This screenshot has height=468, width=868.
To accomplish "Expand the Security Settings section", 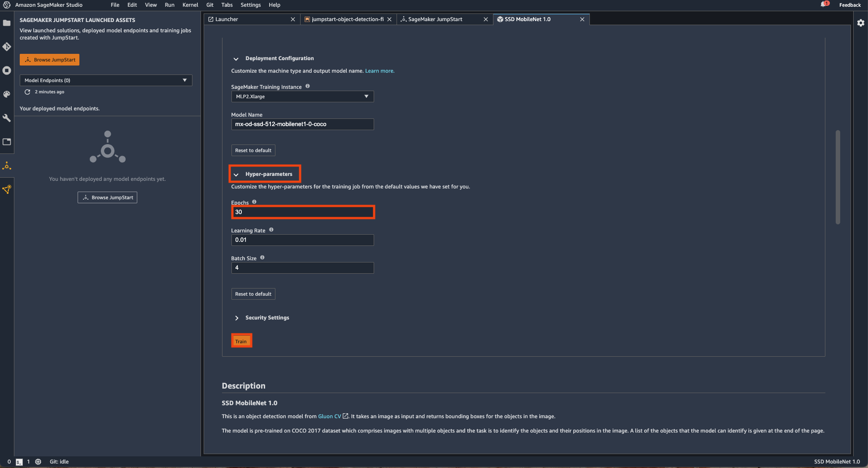I will (236, 318).
